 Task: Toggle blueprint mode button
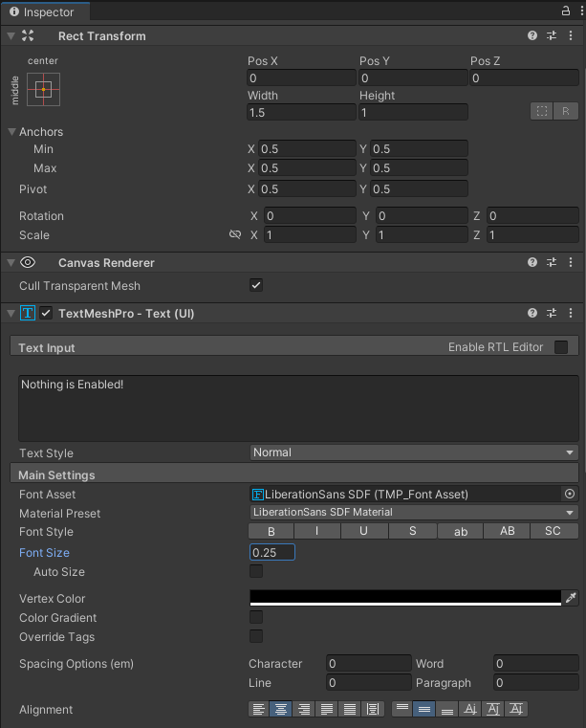pos(542,111)
